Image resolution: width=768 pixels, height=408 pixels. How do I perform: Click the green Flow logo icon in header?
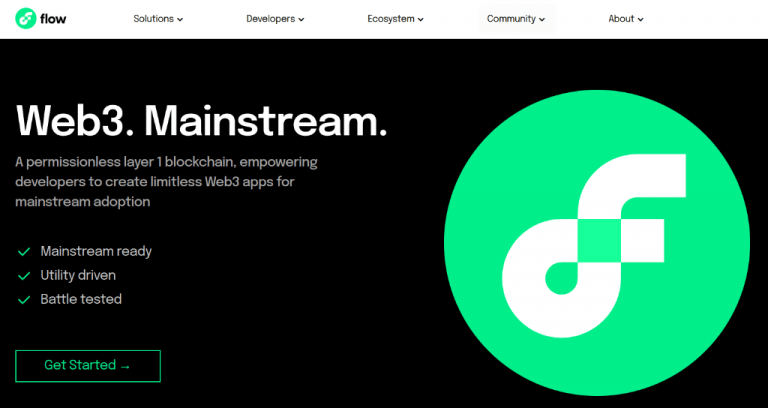(26, 19)
